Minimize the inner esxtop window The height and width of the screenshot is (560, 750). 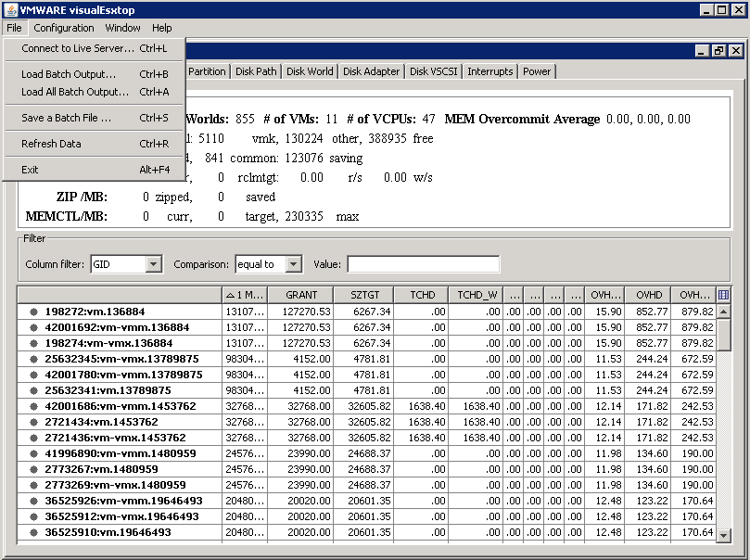click(x=702, y=51)
